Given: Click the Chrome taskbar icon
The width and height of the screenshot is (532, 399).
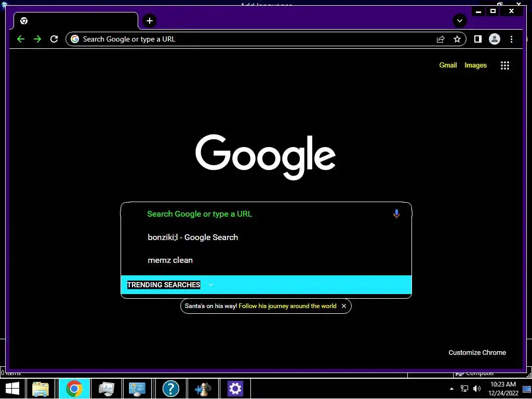Looking at the screenshot, I should pyautogui.click(x=74, y=389).
